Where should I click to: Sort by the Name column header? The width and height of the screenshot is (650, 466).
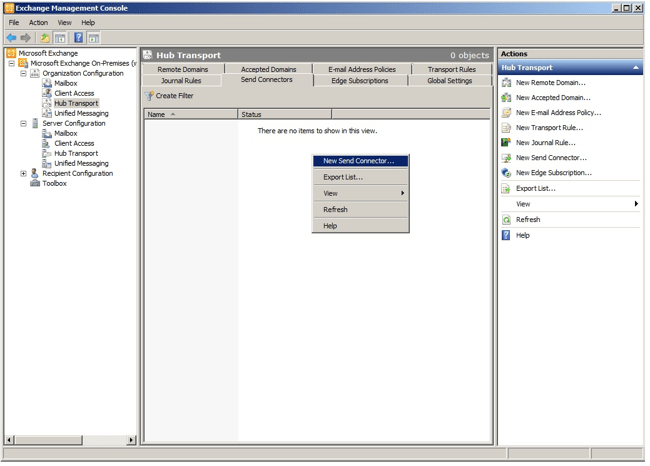[x=191, y=114]
